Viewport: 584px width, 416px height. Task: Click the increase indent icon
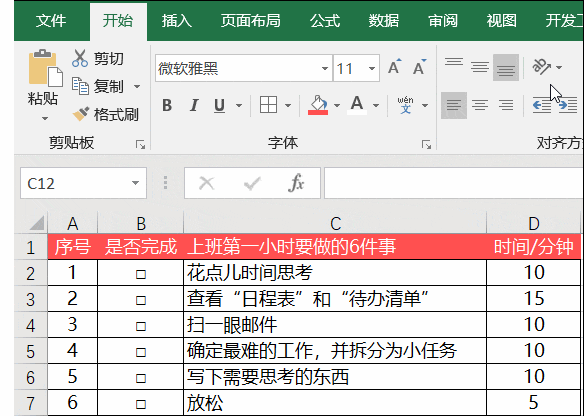pos(568,105)
